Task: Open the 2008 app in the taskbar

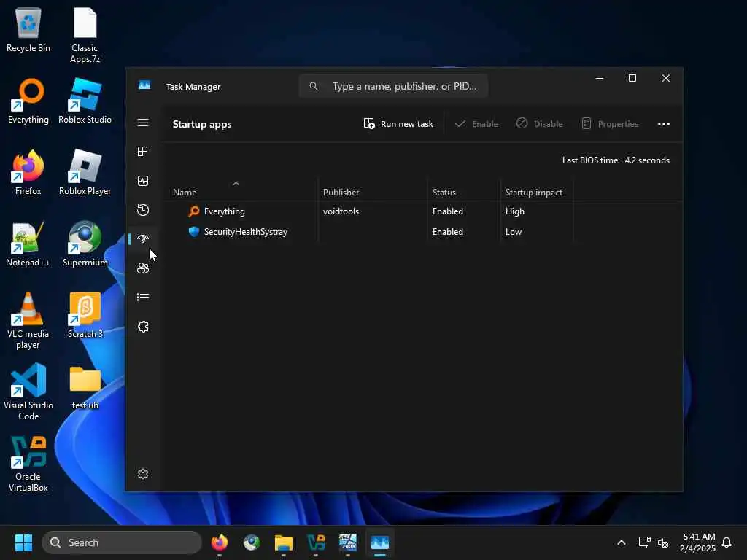Action: (x=348, y=542)
